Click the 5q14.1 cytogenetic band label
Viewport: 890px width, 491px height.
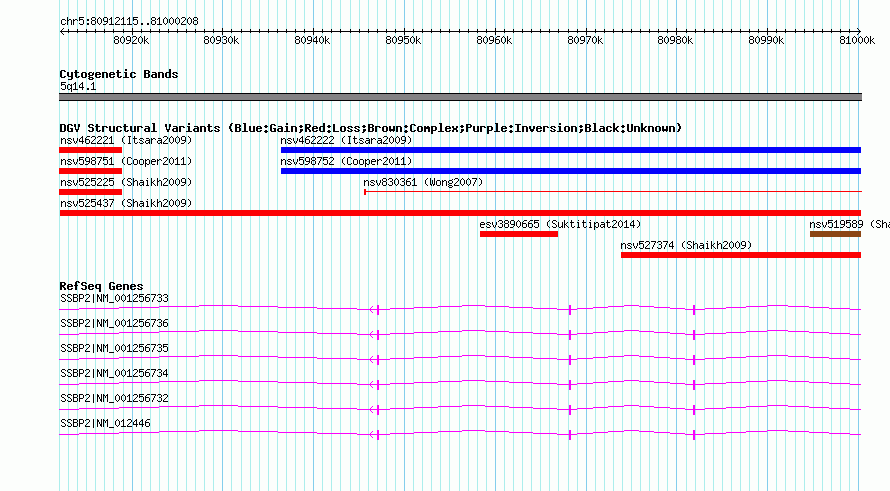click(x=78, y=86)
